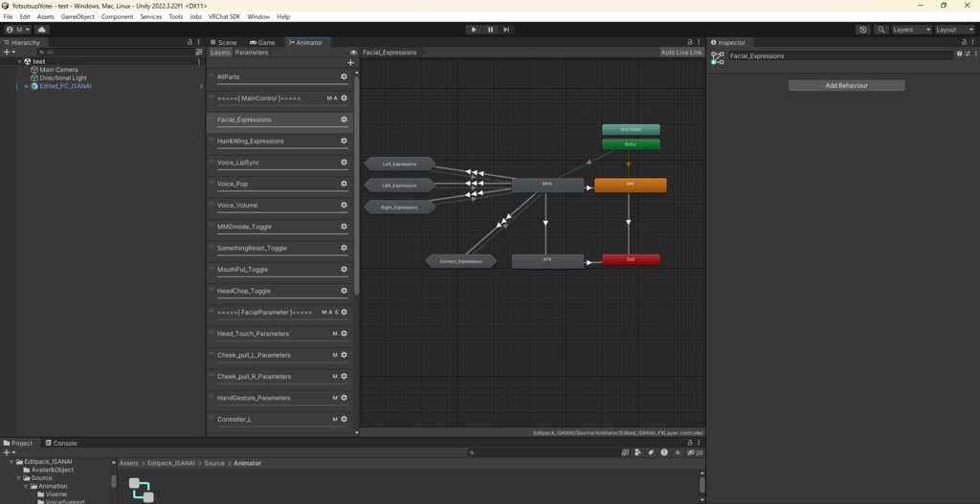Open Project create plus dropdown
The height and width of the screenshot is (504, 980).
(10, 452)
